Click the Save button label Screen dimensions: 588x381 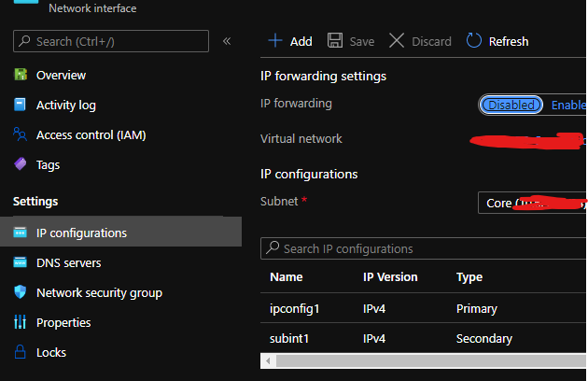click(x=362, y=41)
